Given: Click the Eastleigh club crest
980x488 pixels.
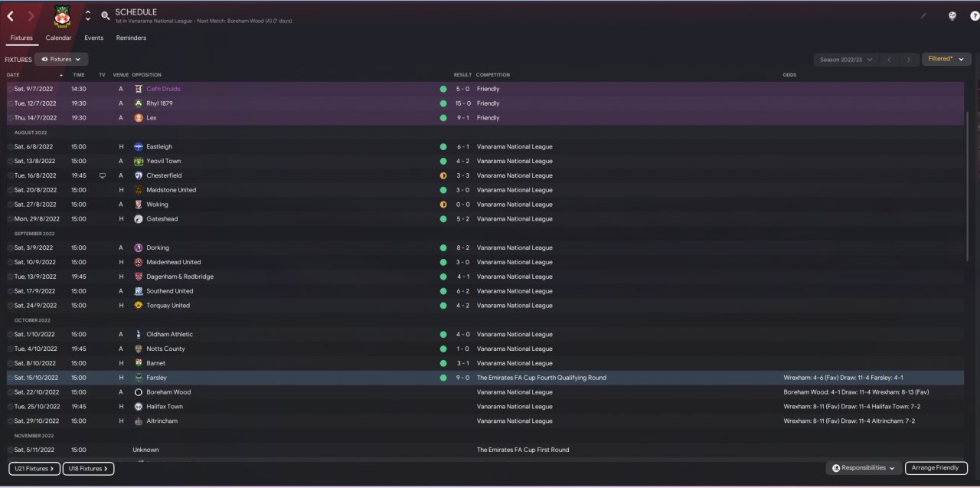Looking at the screenshot, I should tap(139, 146).
